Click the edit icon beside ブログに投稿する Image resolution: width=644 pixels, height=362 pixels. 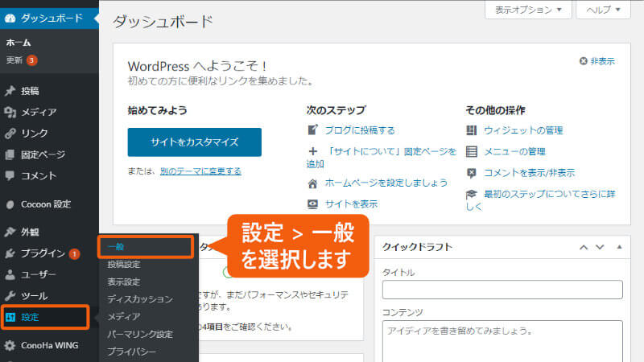(312, 130)
